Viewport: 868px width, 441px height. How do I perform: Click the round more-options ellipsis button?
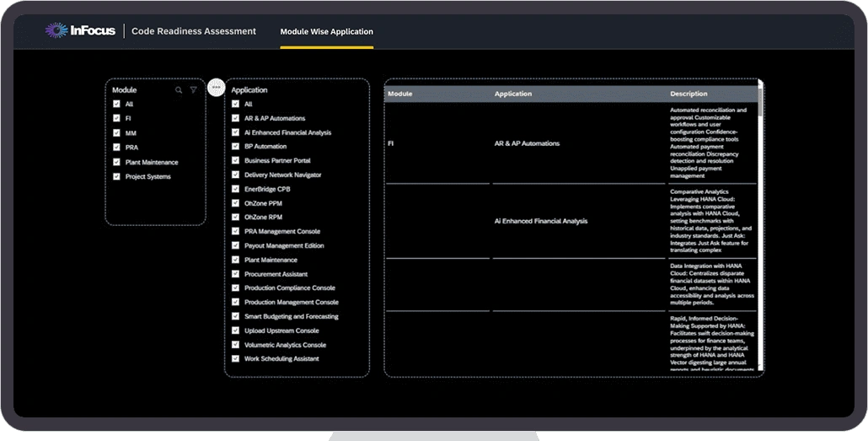click(x=216, y=87)
